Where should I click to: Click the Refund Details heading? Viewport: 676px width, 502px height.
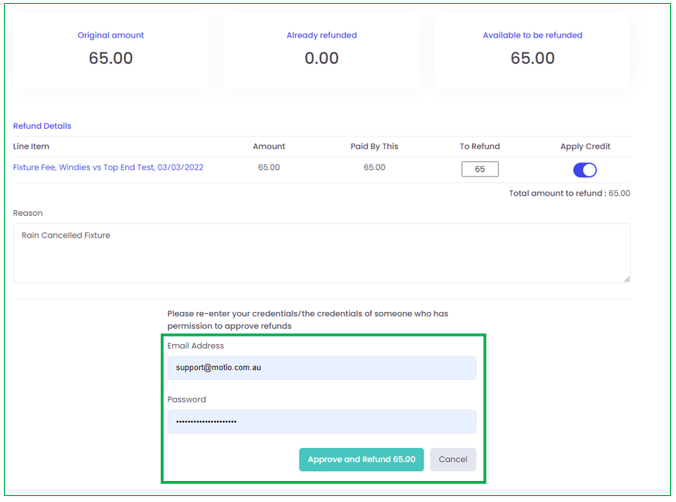coord(42,126)
